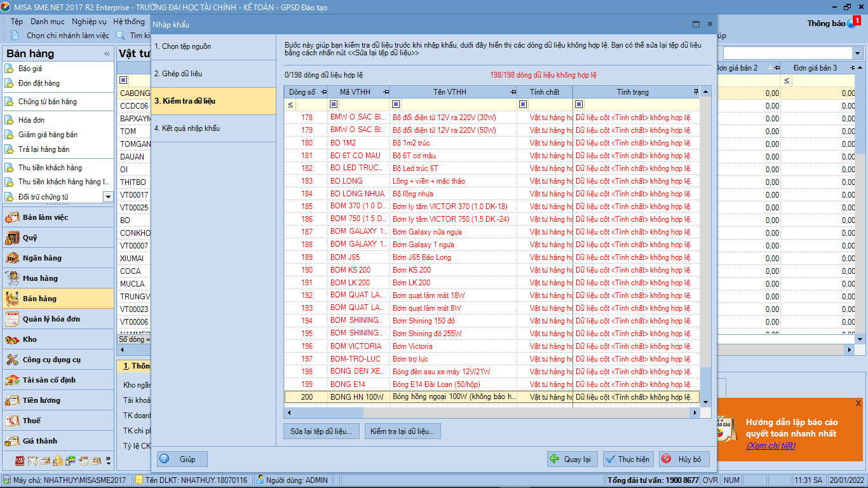Image resolution: width=868 pixels, height=488 pixels.
Task: Click the Hóa đơn document icon
Action: 10,120
